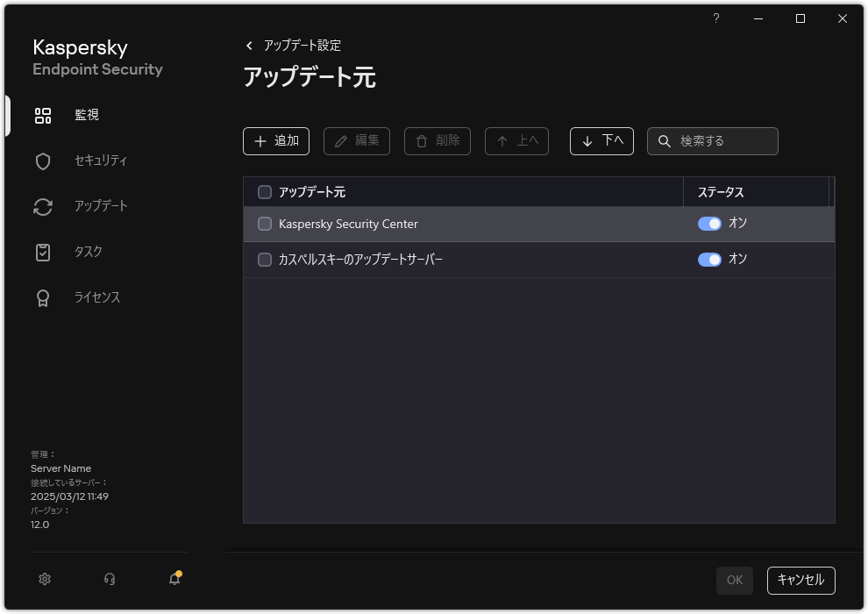Viewport: 868px width, 614px height.
Task: Open help with the question mark button
Action: point(715,18)
